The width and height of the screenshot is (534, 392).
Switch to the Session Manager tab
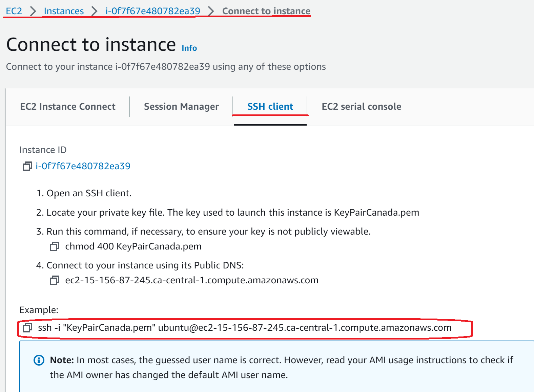click(x=181, y=107)
